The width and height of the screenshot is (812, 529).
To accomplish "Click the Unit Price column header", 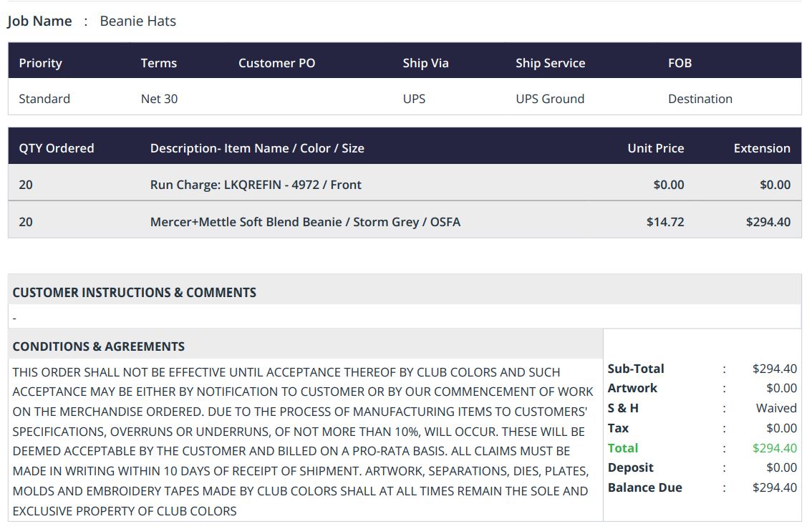I will pyautogui.click(x=655, y=148).
